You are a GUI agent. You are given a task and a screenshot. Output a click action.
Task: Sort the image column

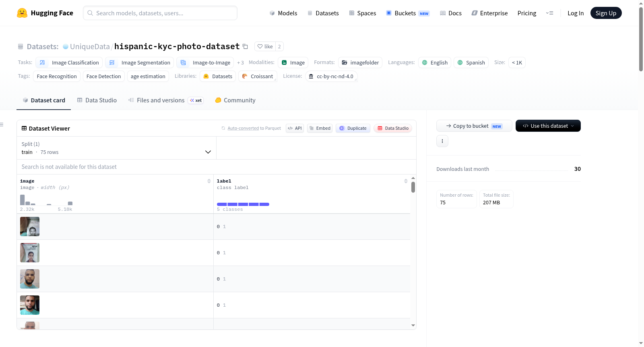pyautogui.click(x=209, y=181)
